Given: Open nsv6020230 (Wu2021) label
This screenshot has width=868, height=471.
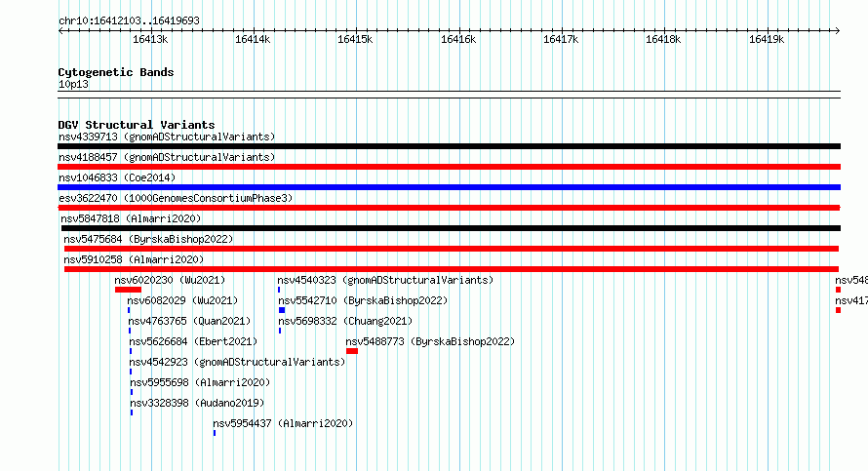Looking at the screenshot, I should click(170, 280).
